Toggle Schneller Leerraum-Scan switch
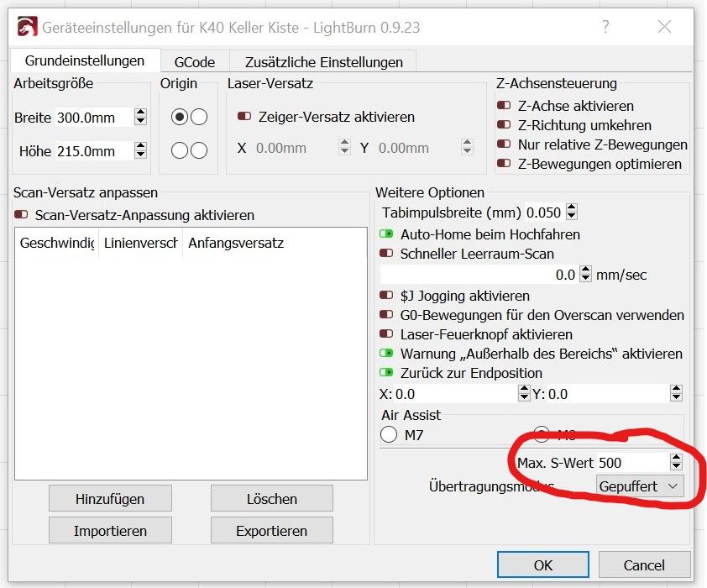This screenshot has height=588, width=707. (x=386, y=254)
